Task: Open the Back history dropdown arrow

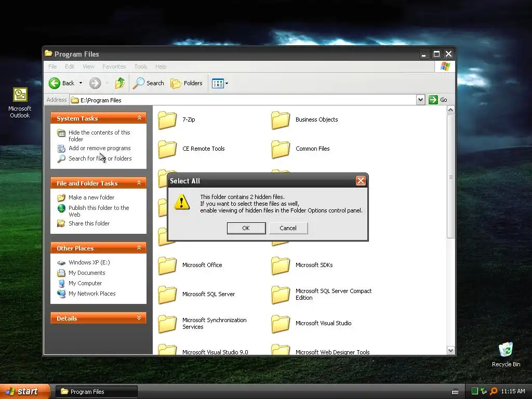Action: point(81,83)
